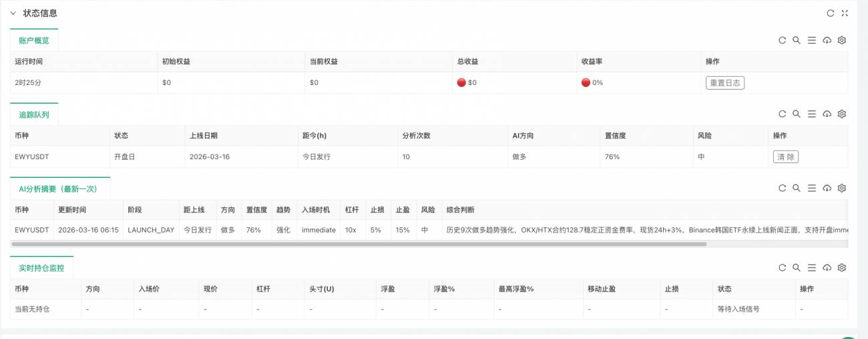Open settings gear for 实时持仓监控

(841, 267)
